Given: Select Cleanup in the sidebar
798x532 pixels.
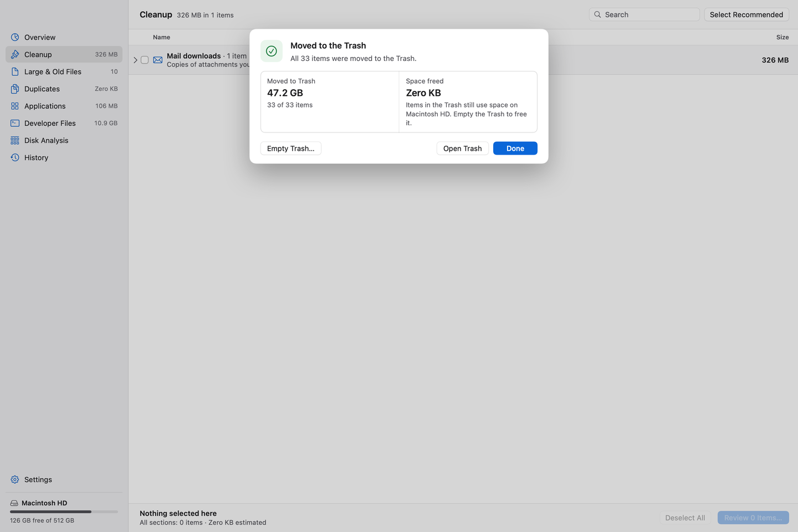Looking at the screenshot, I should pyautogui.click(x=64, y=54).
